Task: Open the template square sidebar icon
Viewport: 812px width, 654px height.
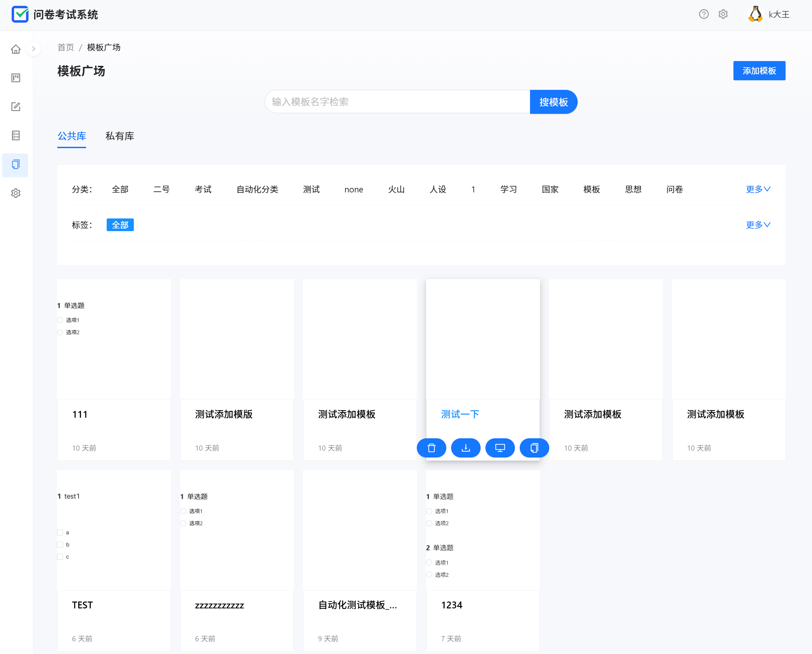Action: click(x=15, y=165)
